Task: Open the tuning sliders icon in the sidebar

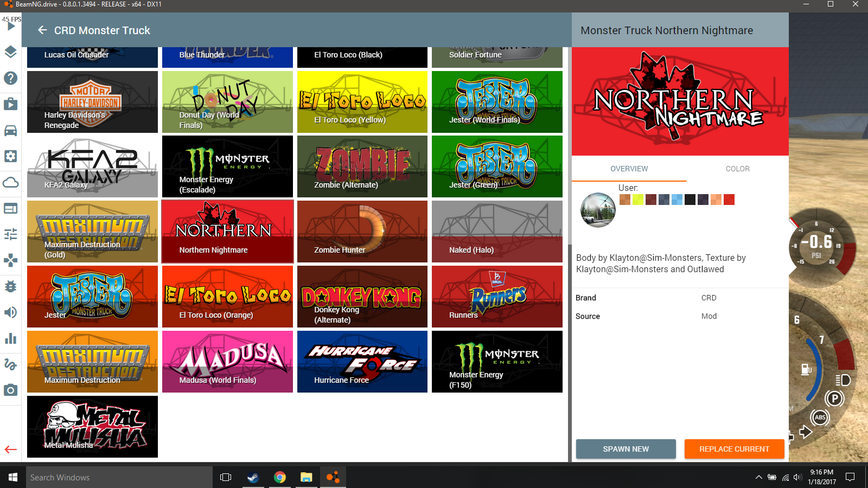Action: click(11, 234)
